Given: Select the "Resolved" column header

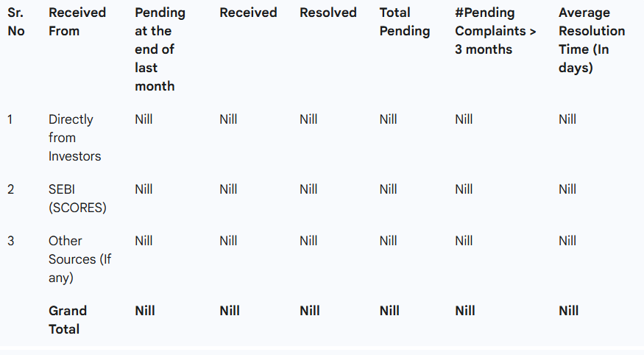Looking at the screenshot, I should pyautogui.click(x=328, y=13).
